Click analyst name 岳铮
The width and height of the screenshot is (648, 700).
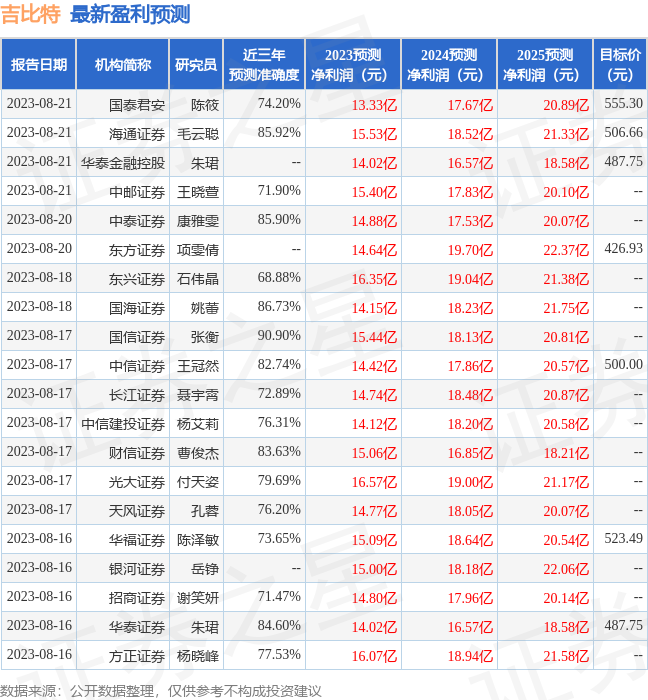[205, 569]
